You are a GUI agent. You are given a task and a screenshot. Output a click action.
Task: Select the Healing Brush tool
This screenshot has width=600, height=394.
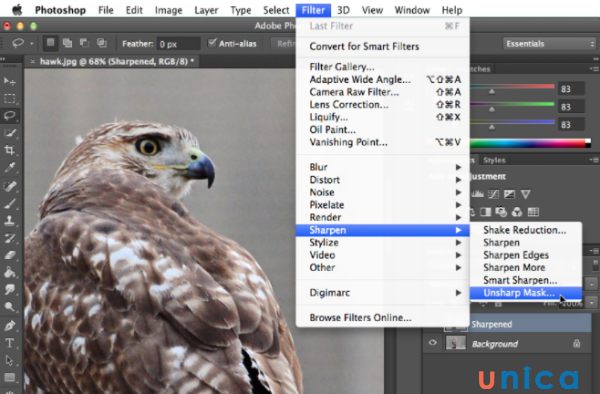[x=10, y=186]
